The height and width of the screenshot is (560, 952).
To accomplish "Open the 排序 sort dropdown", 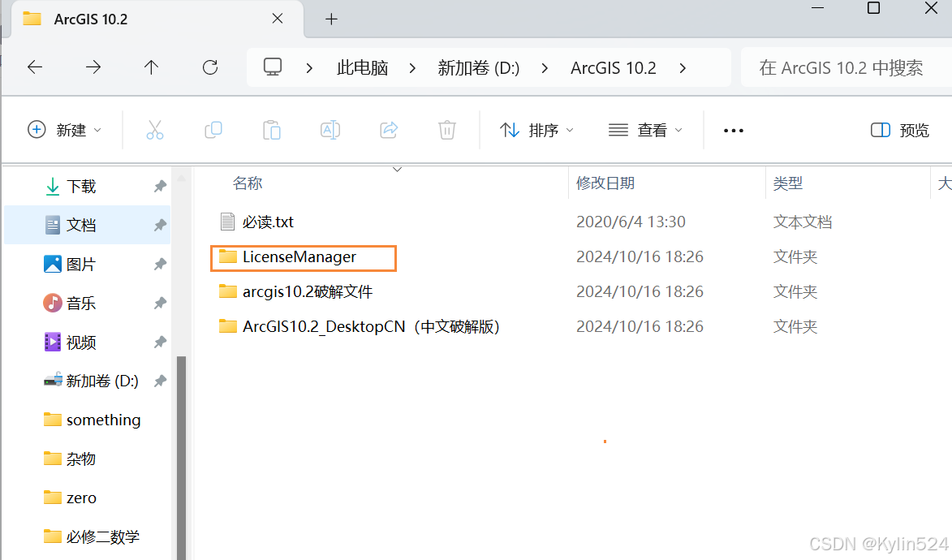I will point(536,130).
